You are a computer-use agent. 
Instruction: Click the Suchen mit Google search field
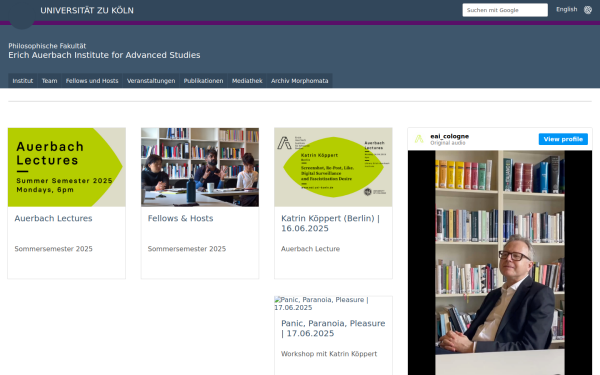[x=505, y=10]
